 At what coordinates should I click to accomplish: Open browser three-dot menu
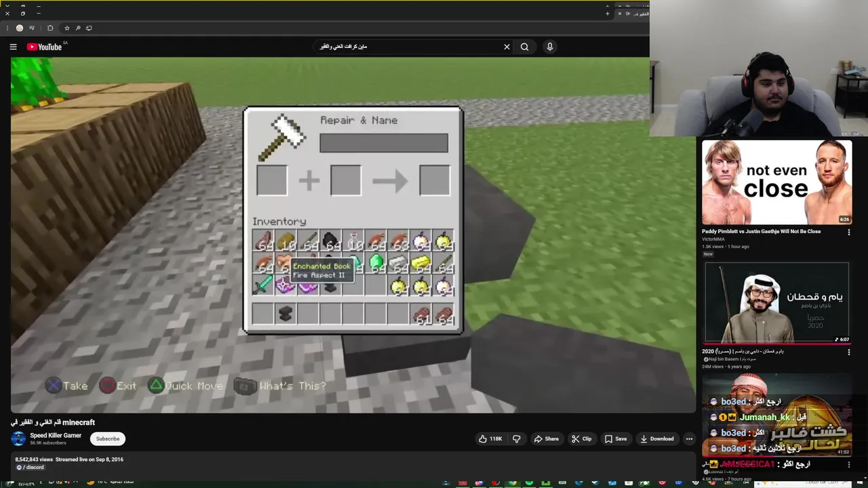coord(7,28)
